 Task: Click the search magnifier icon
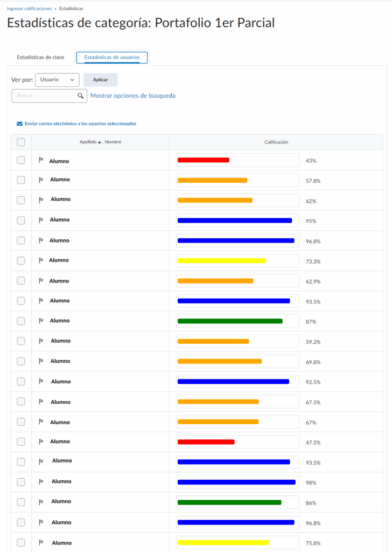pyautogui.click(x=81, y=96)
